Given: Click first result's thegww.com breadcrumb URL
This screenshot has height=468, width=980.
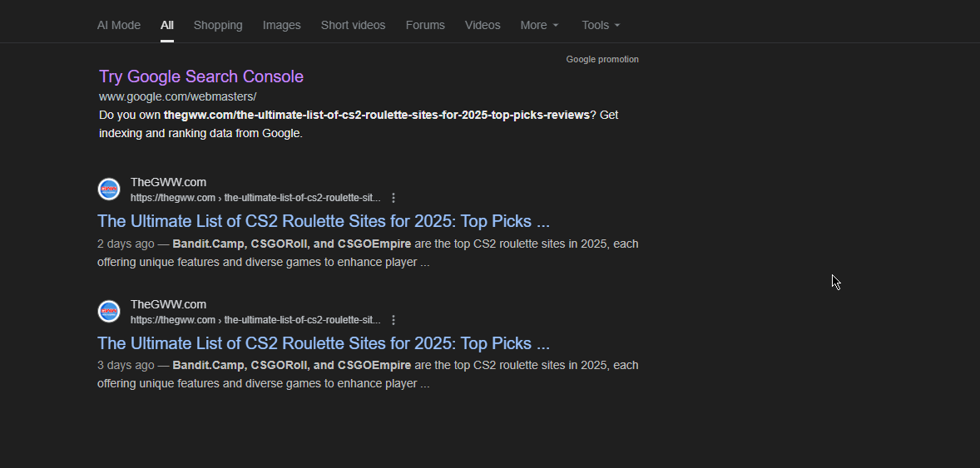Looking at the screenshot, I should click(255, 198).
